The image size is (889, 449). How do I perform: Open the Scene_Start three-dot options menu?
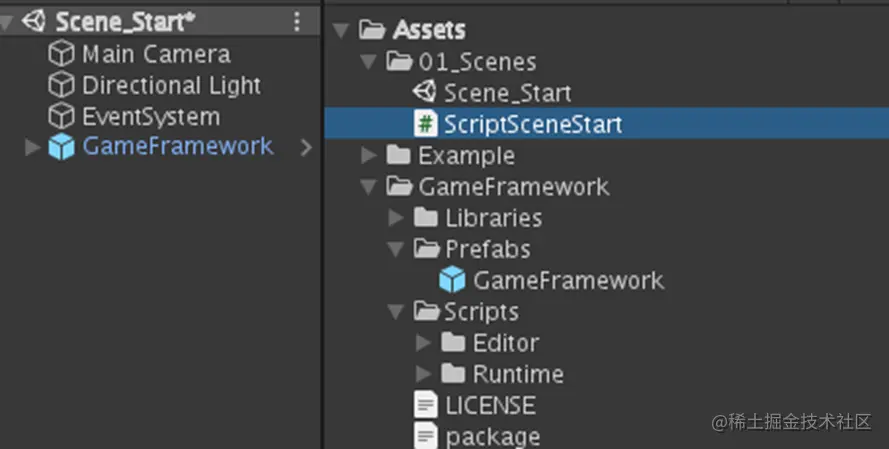(297, 22)
